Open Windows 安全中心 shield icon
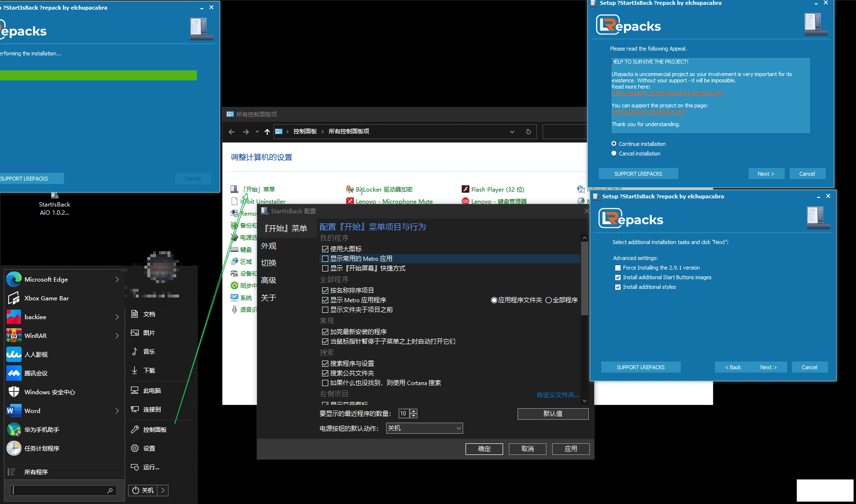The image size is (856, 504). (14, 392)
